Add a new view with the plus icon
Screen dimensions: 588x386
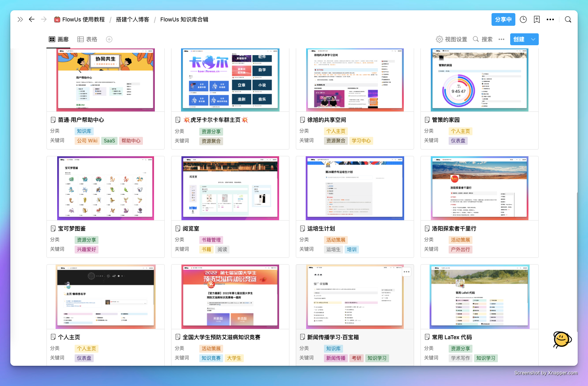(109, 39)
